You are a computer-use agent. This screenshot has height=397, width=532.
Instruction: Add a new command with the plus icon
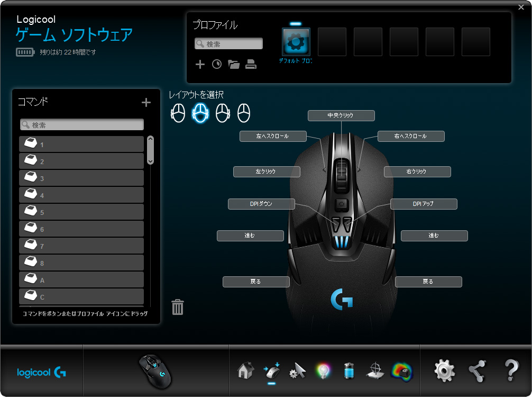[146, 102]
